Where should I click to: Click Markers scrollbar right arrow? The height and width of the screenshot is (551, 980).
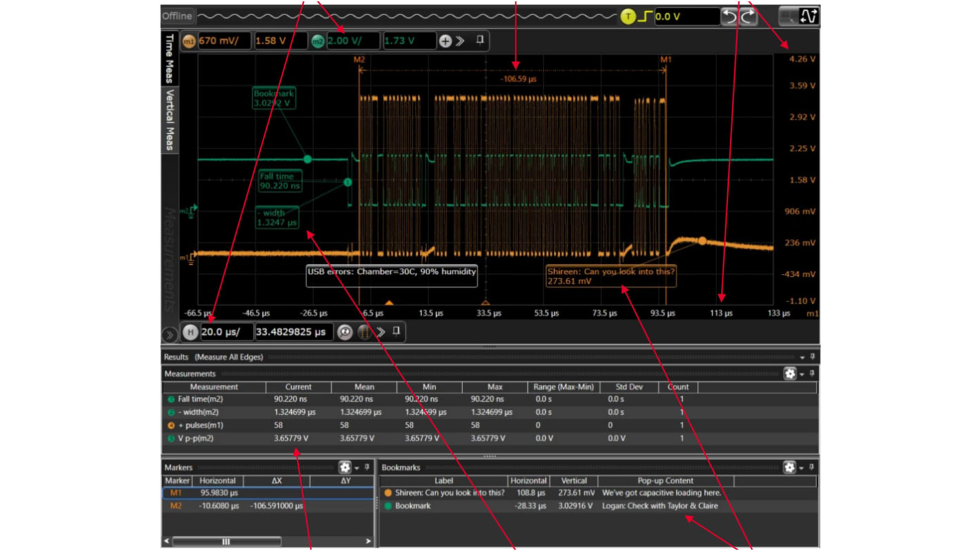(x=368, y=541)
